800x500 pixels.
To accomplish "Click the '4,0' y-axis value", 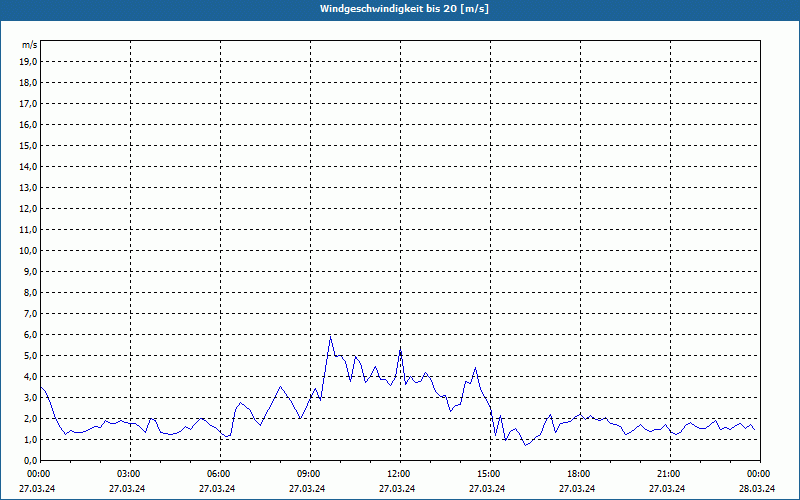I will click(x=30, y=377).
